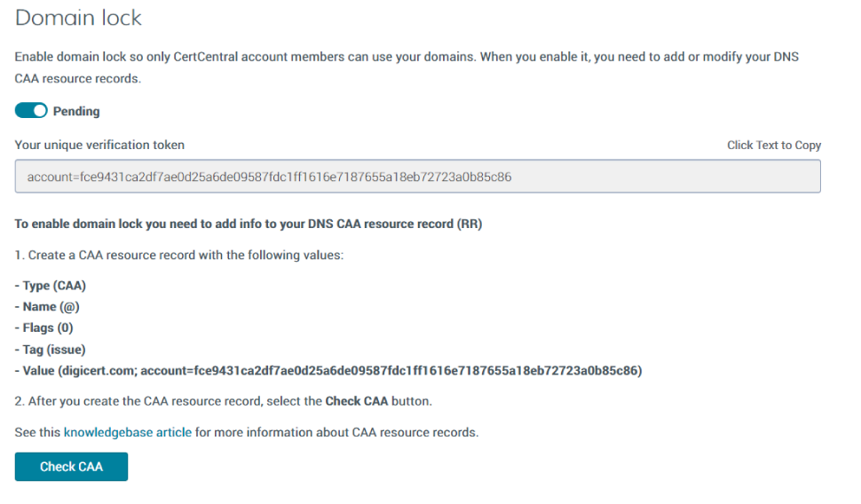
Task: Click 'CAA resource records.' line below the description
Action: [77, 78]
